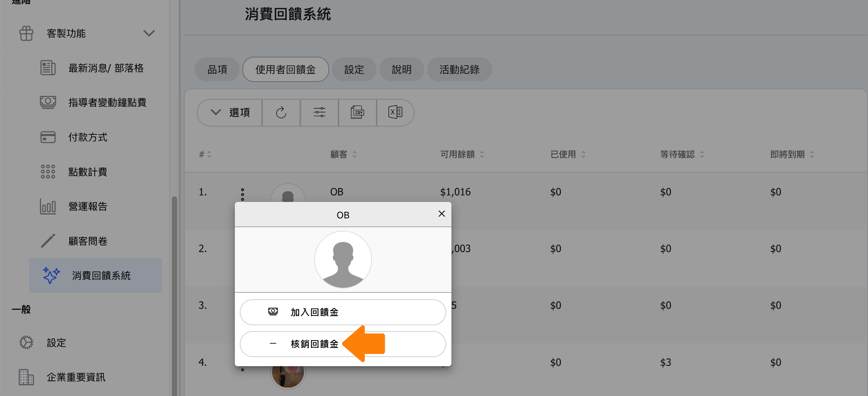
Task: Close the OB popup dialog
Action: (x=442, y=214)
